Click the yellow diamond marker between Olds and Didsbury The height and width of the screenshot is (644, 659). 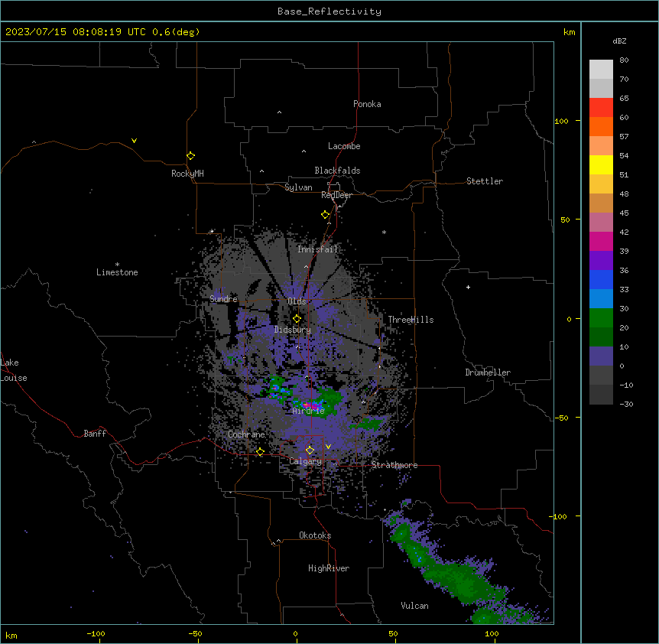[x=297, y=319]
